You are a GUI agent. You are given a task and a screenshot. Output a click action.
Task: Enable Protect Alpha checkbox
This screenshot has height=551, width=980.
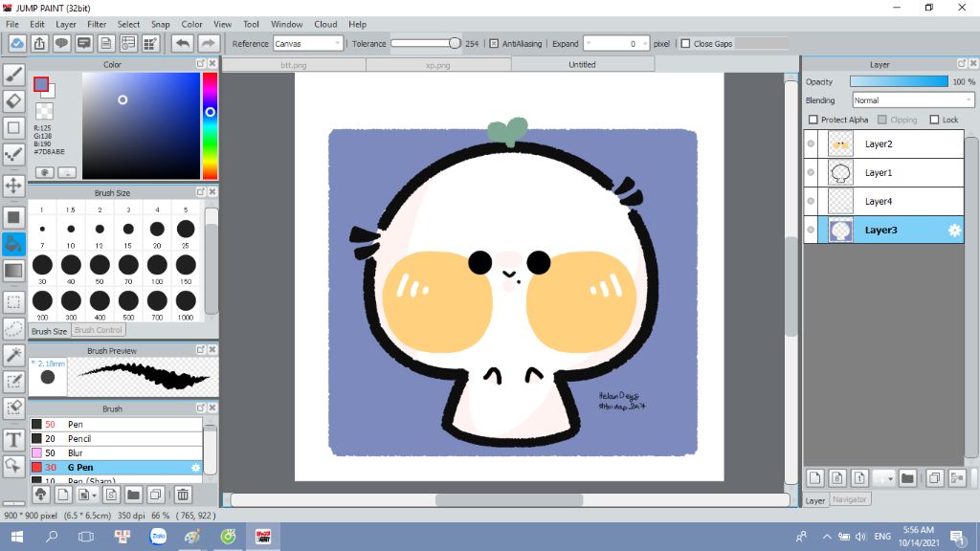tap(813, 120)
